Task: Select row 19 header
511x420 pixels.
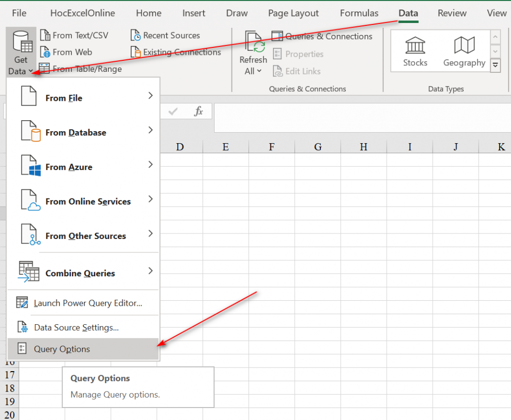Action: click(9, 402)
